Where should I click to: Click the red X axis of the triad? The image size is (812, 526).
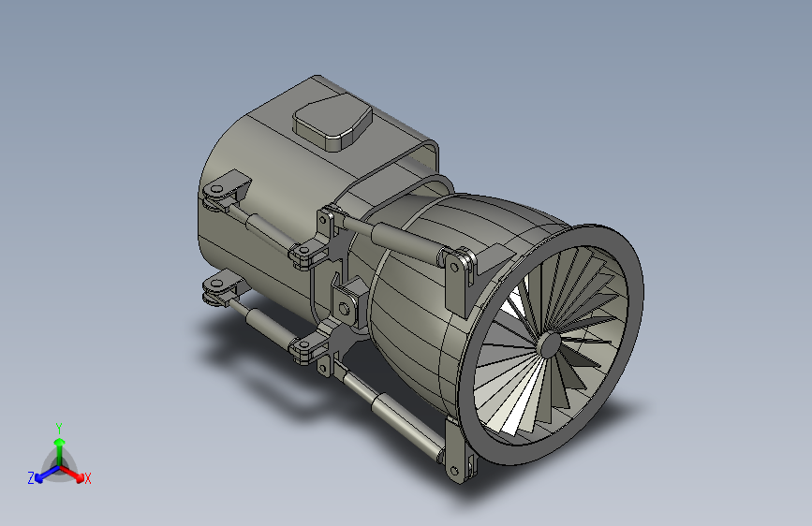[72, 474]
